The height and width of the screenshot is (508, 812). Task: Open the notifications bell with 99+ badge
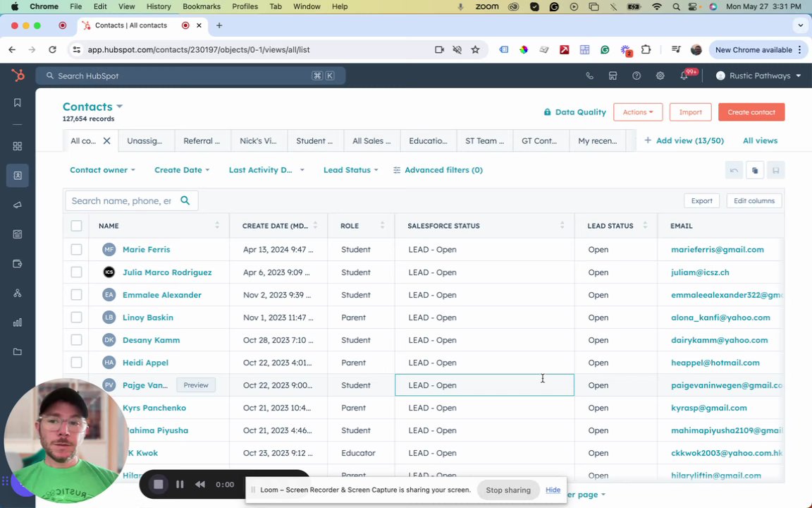(x=685, y=75)
